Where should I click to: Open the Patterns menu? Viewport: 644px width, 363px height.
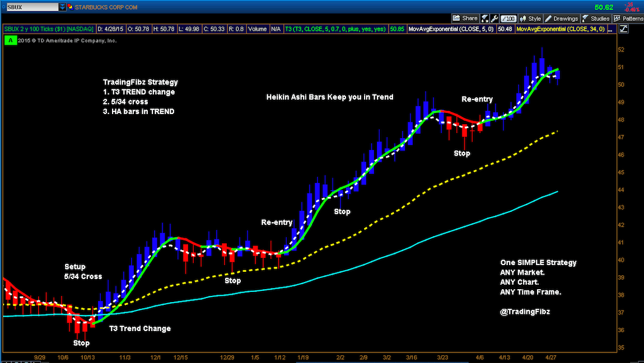tap(628, 18)
